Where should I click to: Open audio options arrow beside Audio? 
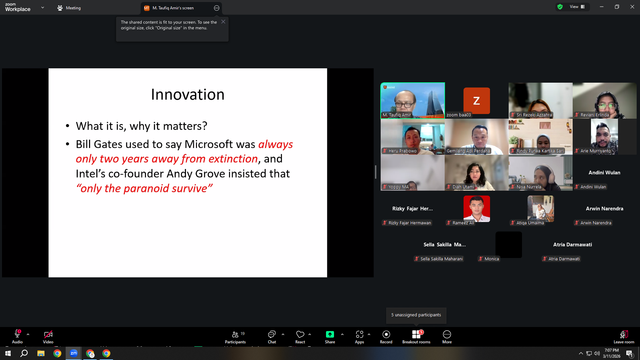(x=28, y=334)
